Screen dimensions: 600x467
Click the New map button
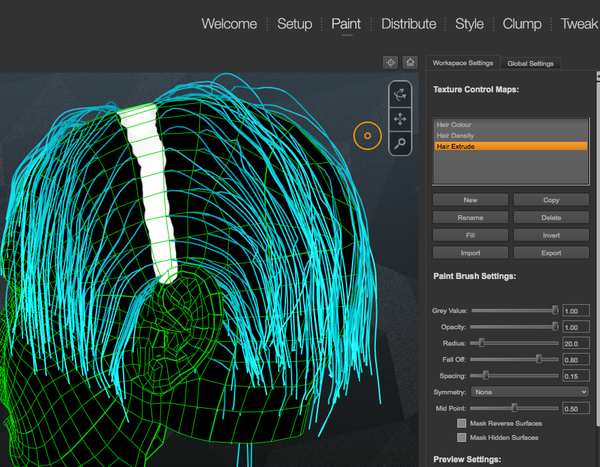(470, 200)
